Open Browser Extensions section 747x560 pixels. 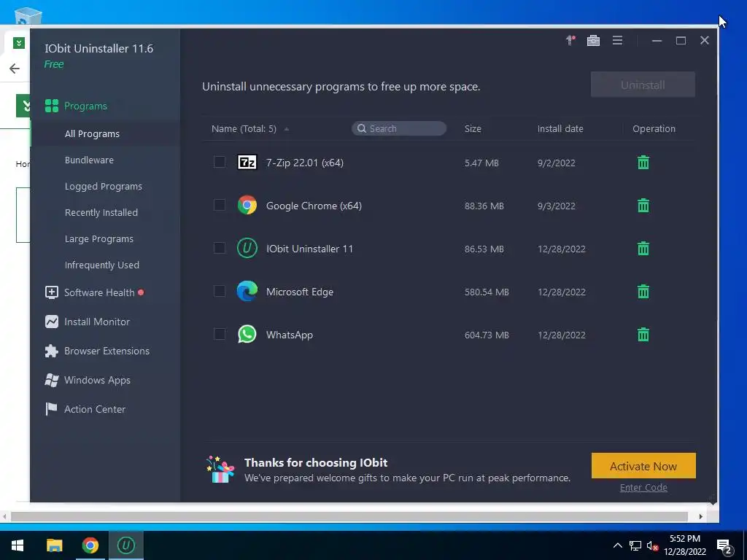(97, 351)
